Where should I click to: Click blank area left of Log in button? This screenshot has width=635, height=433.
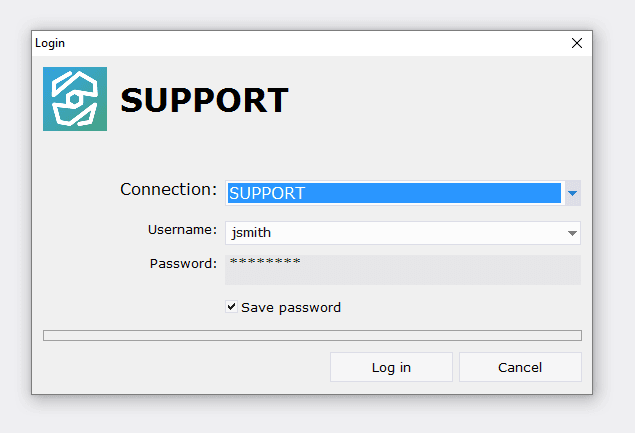[x=180, y=367]
